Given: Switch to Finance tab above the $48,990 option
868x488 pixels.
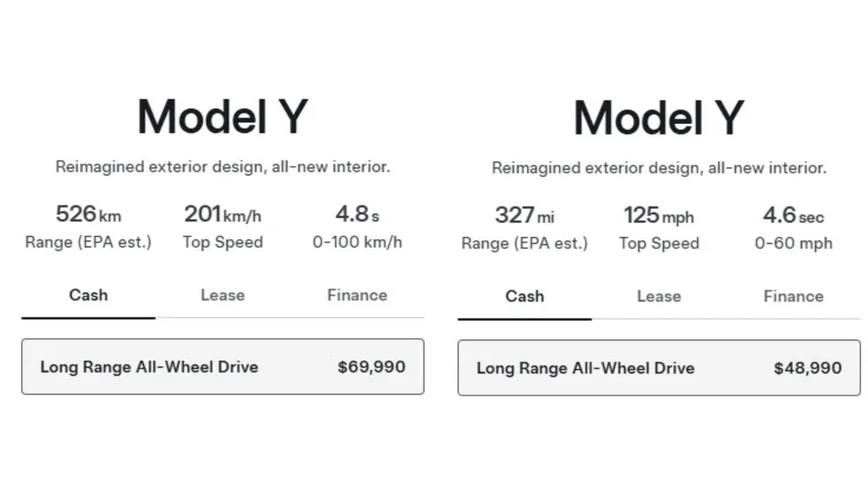Looking at the screenshot, I should (793, 296).
